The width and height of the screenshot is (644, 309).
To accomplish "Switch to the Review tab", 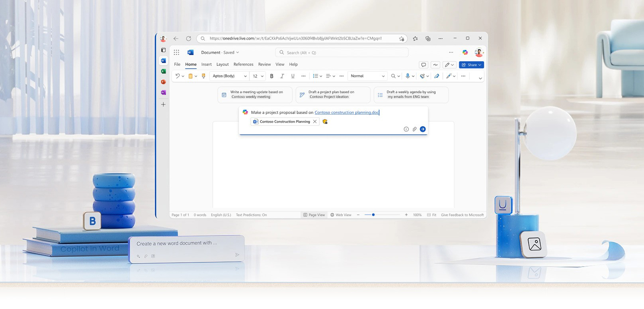I will point(264,64).
